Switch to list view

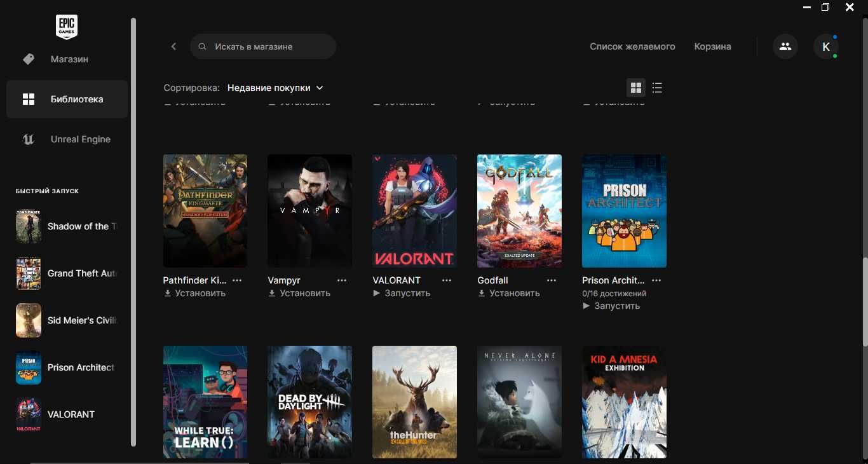(x=657, y=88)
